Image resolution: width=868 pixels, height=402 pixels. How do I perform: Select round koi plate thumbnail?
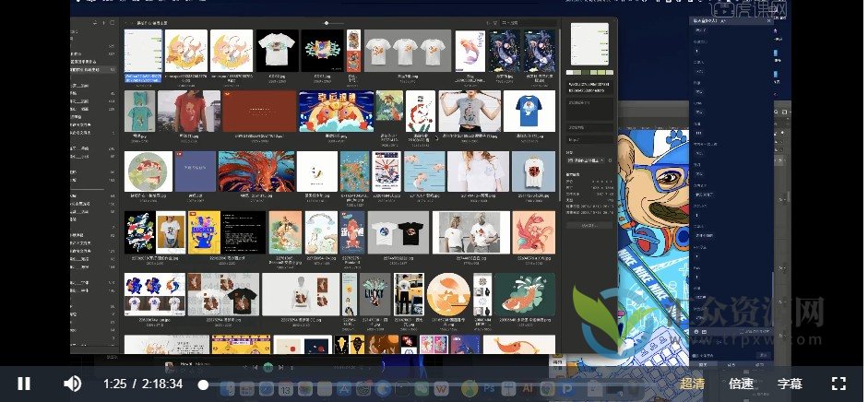click(x=149, y=171)
